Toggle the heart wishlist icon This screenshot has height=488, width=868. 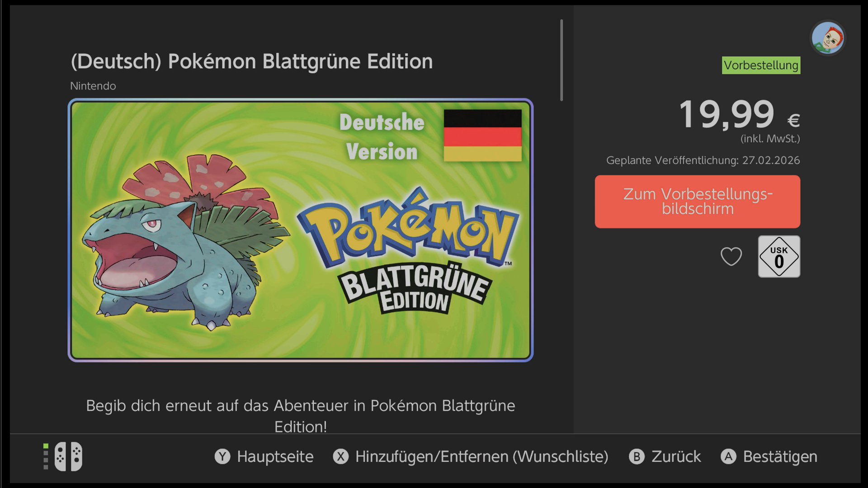(x=731, y=256)
